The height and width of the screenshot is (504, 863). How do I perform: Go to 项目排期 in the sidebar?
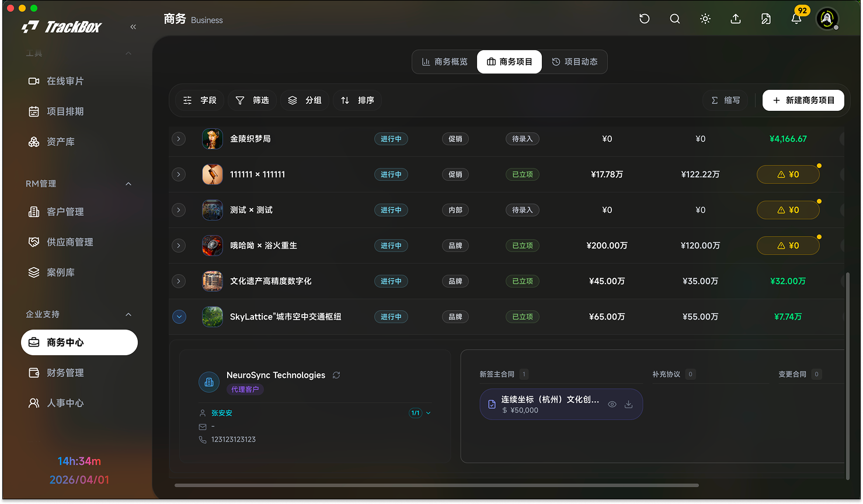(x=79, y=111)
